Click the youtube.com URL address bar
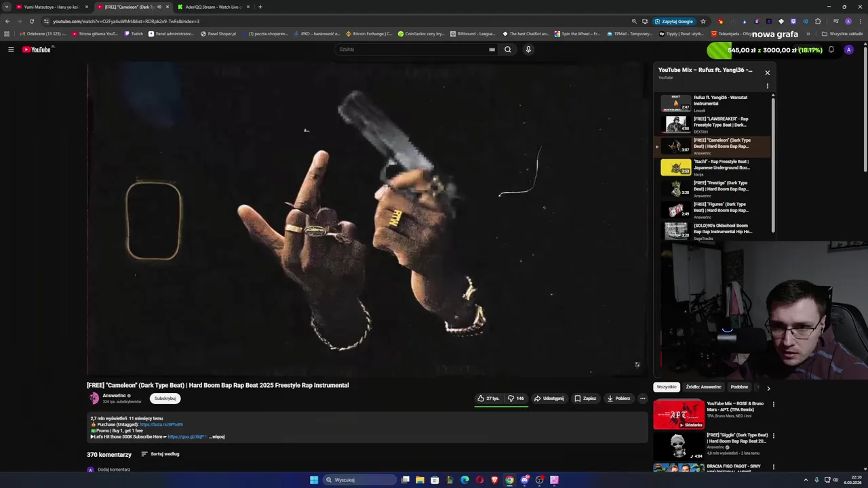Image resolution: width=868 pixels, height=488 pixels. pos(332,21)
